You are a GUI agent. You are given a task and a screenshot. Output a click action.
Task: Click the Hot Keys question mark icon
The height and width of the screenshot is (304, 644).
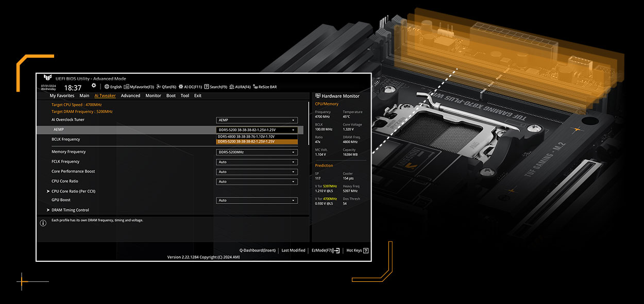[366, 250]
